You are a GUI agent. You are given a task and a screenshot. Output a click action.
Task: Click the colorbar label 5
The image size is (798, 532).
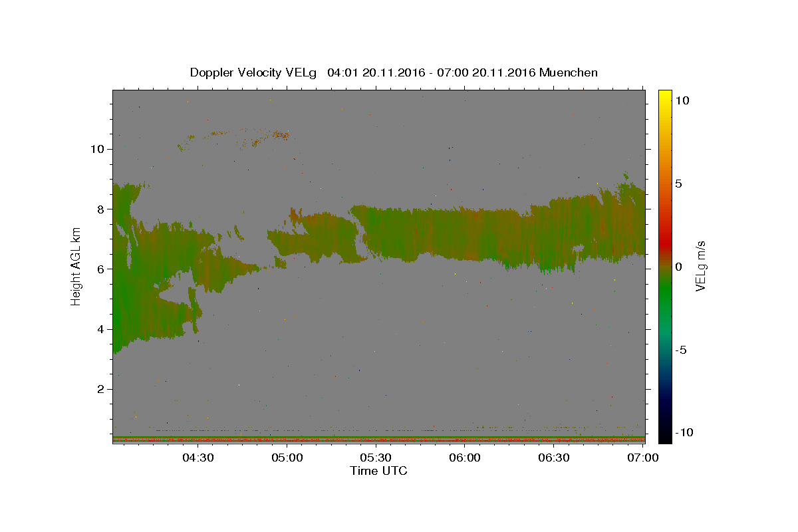678,184
